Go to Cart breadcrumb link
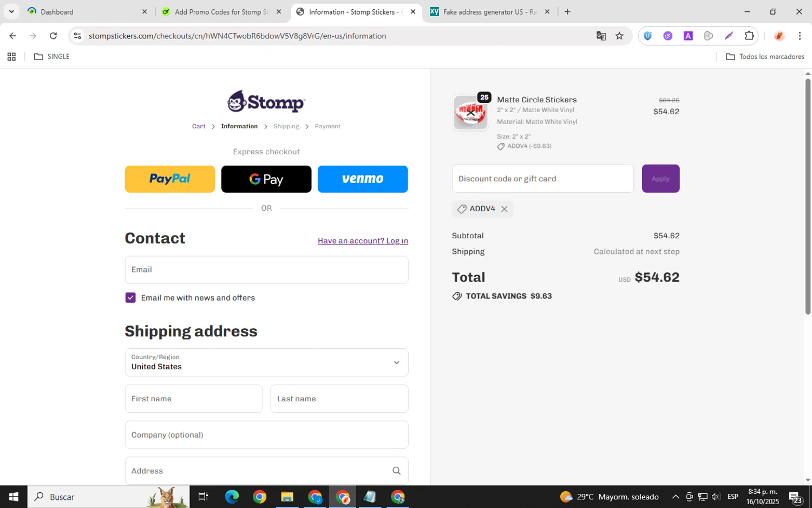This screenshot has height=508, width=812. click(x=199, y=126)
